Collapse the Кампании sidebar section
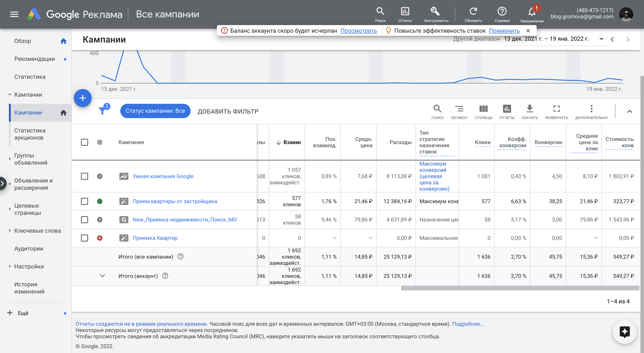 [10, 95]
